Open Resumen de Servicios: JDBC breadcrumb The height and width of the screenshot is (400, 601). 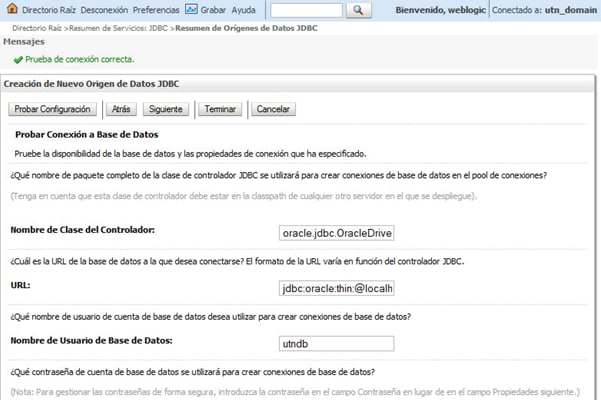tap(118, 28)
